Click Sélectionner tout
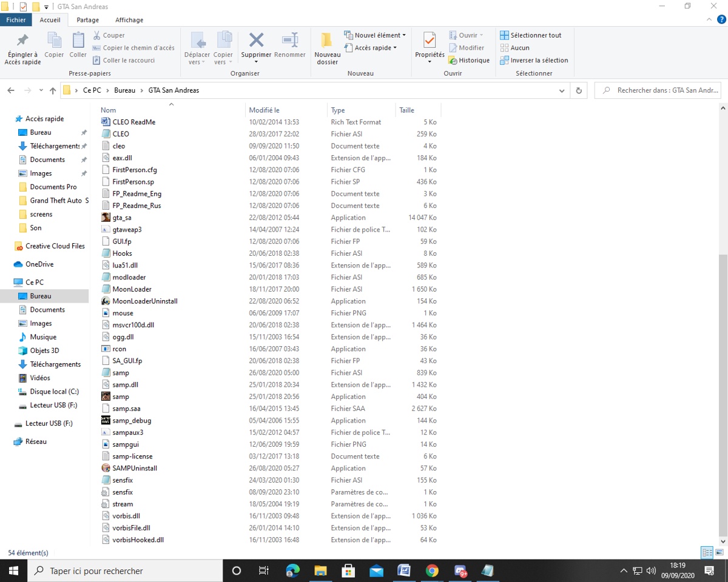Screen dimensions: 728x582 pyautogui.click(x=531, y=35)
